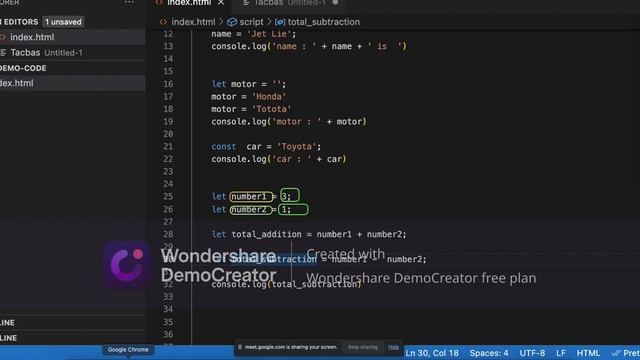640x360 pixels.
Task: Click the script breadcrumb segment
Action: click(x=251, y=22)
